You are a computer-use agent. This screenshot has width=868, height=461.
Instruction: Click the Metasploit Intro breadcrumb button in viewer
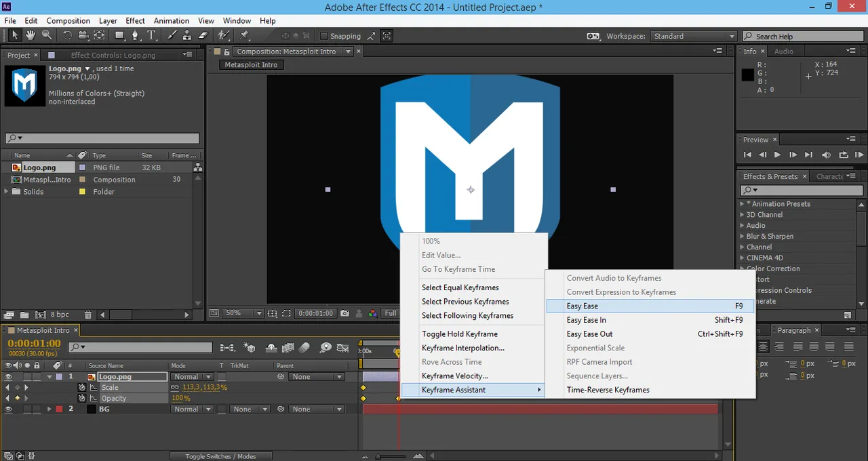click(x=251, y=65)
